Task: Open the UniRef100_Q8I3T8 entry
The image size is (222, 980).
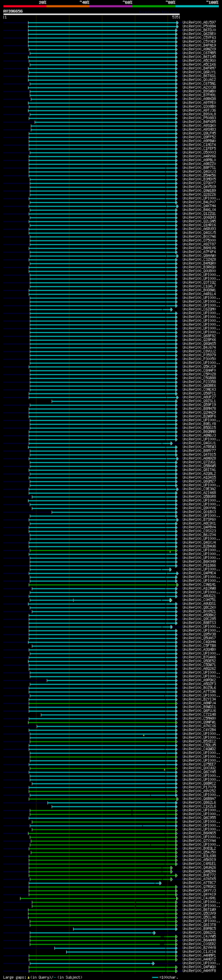Action: pos(199,925)
